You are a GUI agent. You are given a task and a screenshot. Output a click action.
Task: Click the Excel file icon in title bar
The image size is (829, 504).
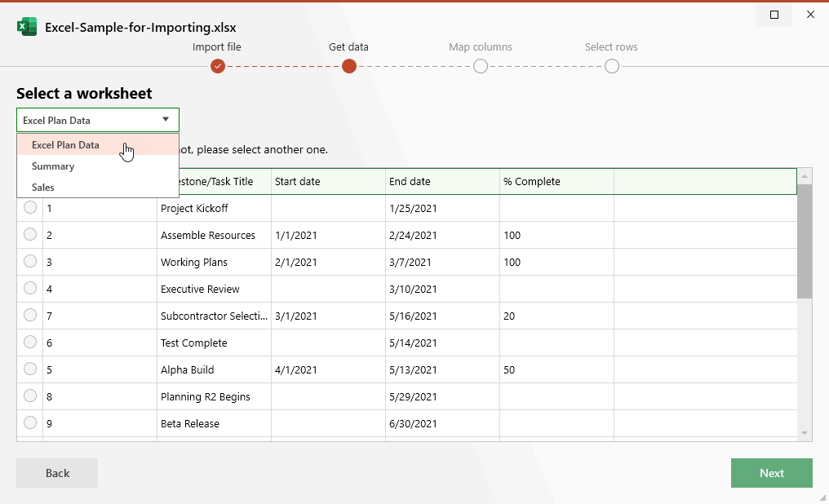[26, 26]
